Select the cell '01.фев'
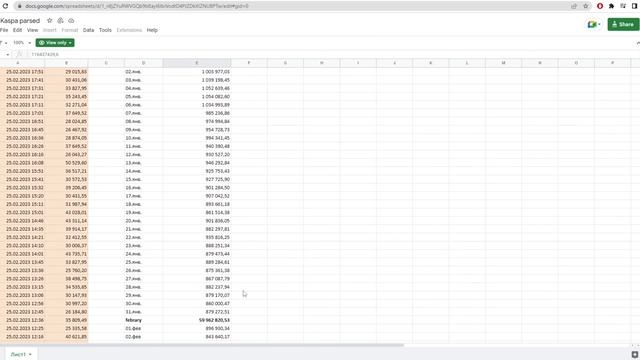640x360 pixels. click(143, 329)
